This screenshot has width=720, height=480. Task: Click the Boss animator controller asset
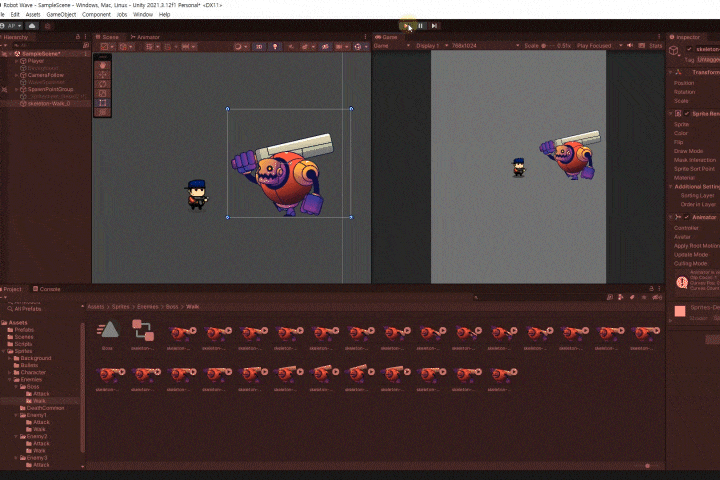[107, 336]
